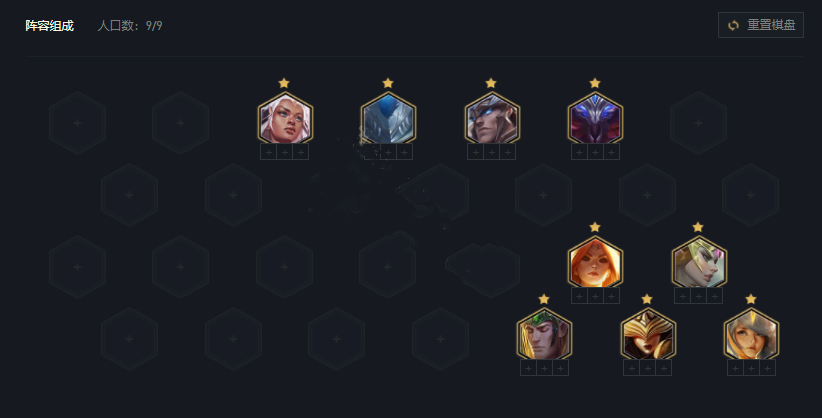This screenshot has height=418, width=822.
Task: Add middle item to orange-haired champion
Action: [x=595, y=296]
